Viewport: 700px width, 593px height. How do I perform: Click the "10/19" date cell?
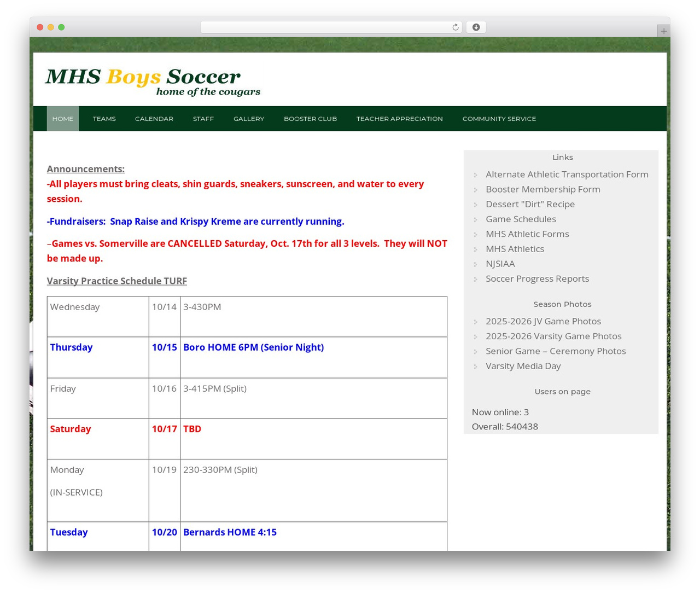tap(165, 491)
